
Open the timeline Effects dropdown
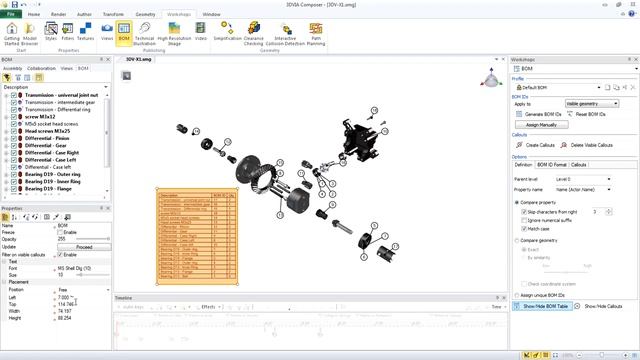pyautogui.click(x=211, y=307)
